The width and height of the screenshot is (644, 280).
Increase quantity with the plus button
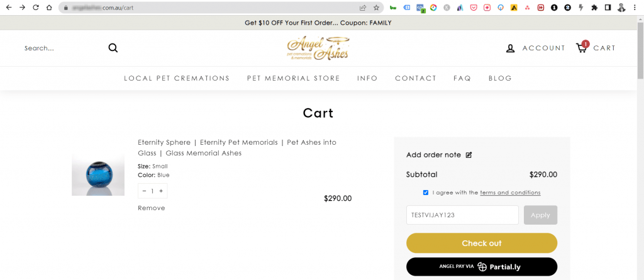[161, 191]
